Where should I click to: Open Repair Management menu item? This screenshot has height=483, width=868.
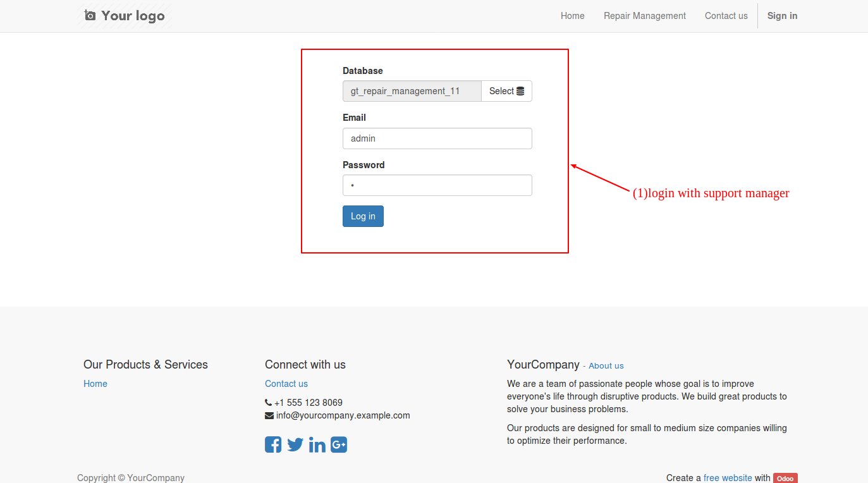click(645, 16)
